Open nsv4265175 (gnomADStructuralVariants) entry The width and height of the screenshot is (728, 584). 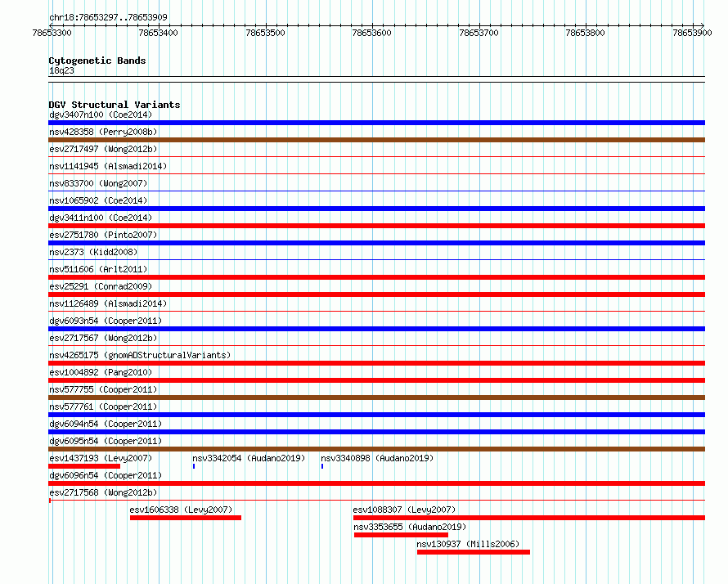coord(140,355)
